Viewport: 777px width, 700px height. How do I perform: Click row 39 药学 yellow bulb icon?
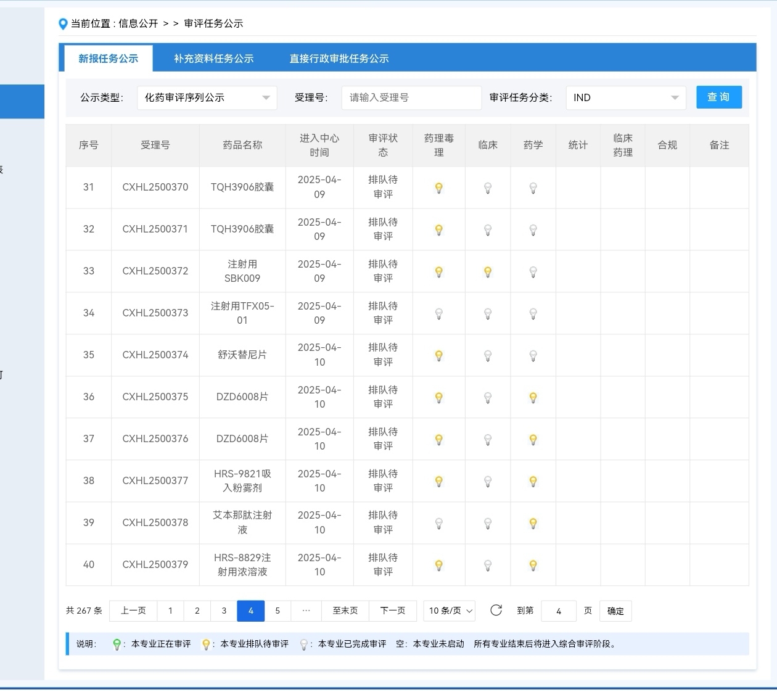coord(533,524)
